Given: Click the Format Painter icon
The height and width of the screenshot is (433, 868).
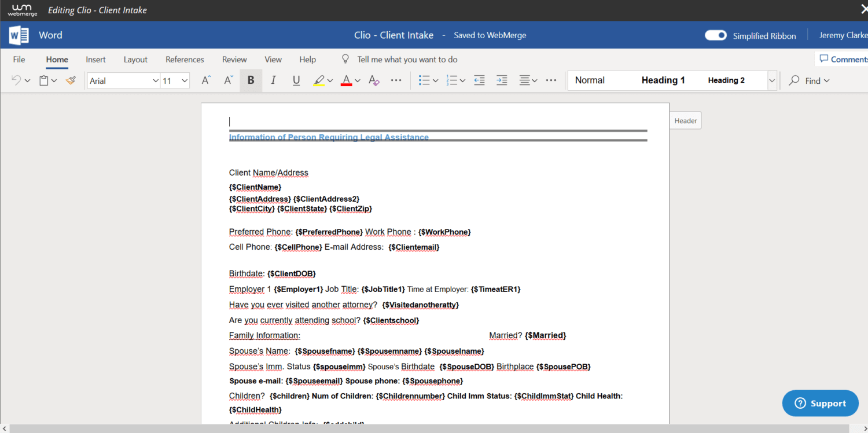Looking at the screenshot, I should [71, 80].
